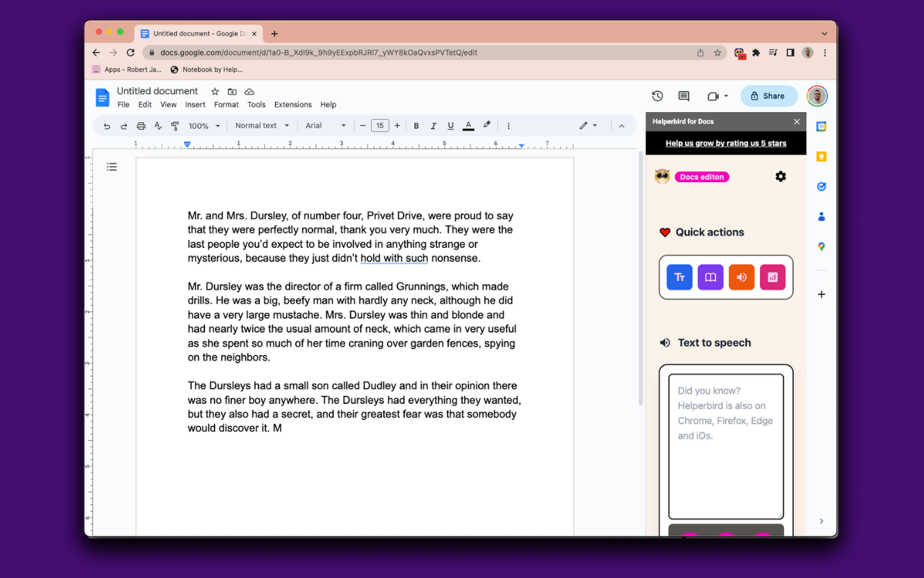Check the cloud save status icon
924x578 pixels.
tap(249, 92)
